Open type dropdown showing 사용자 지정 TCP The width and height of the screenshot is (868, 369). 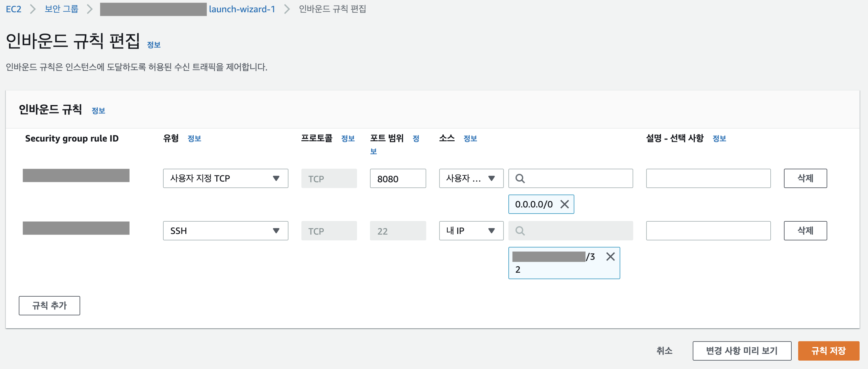225,178
